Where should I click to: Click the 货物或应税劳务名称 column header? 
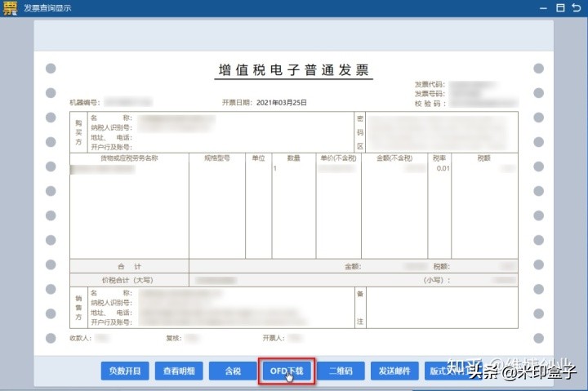(x=129, y=158)
